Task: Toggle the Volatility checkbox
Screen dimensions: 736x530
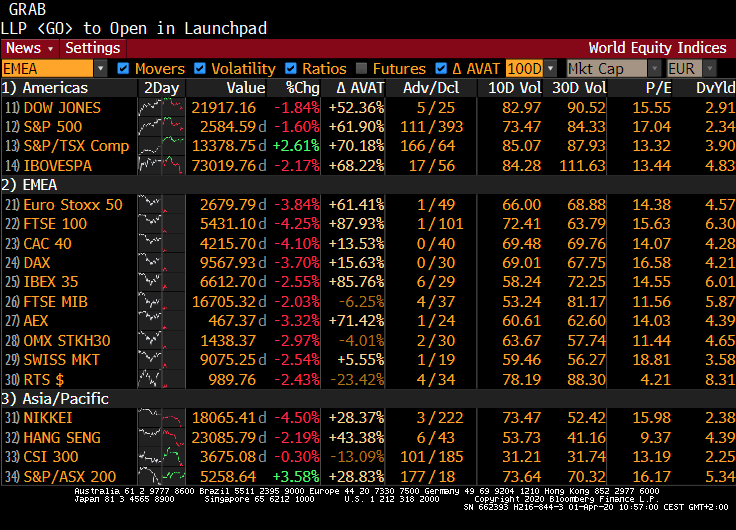Action: point(199,69)
